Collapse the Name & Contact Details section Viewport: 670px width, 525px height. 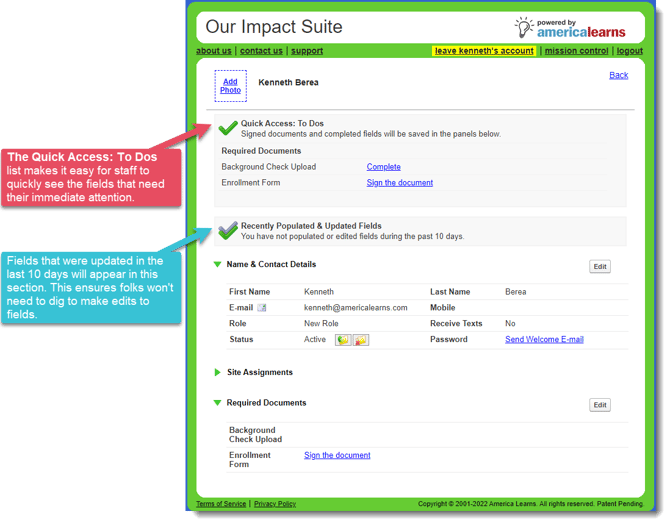click(x=218, y=265)
